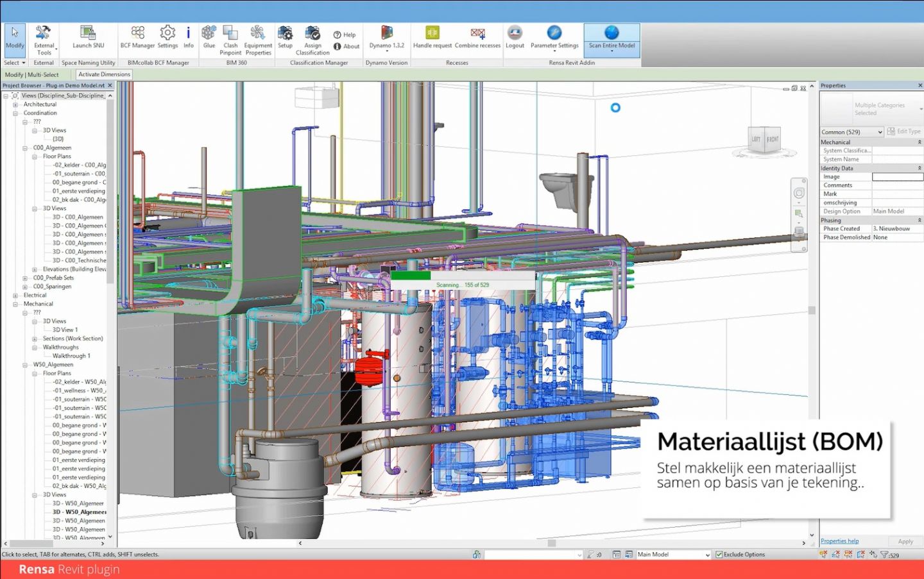Collapse the Mechanical tree node
The height and width of the screenshot is (579, 924).
click(15, 305)
